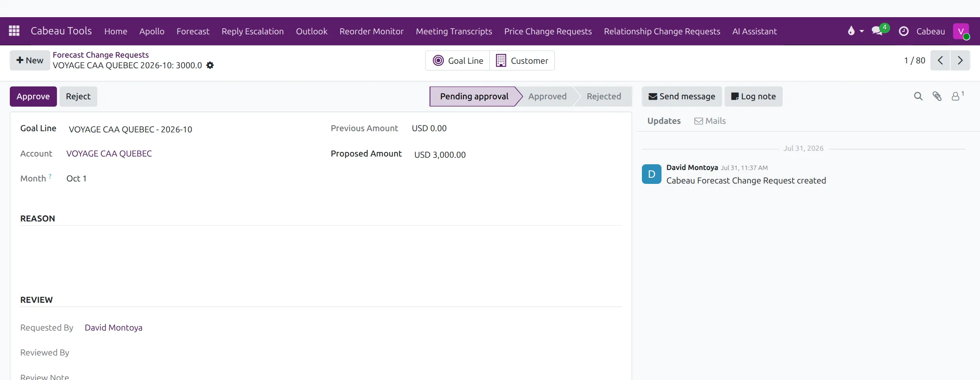980x380 pixels.
Task: Open the Home menu
Action: click(116, 31)
